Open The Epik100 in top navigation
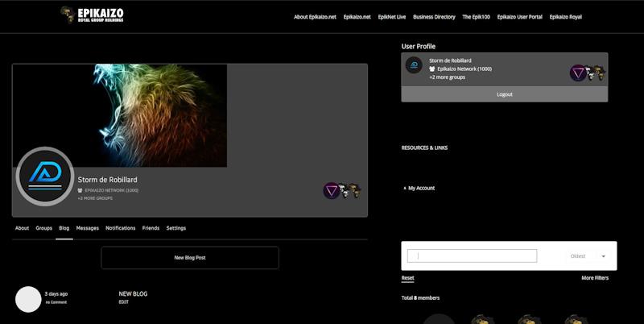Image resolution: width=644 pixels, height=324 pixels. 476,17
